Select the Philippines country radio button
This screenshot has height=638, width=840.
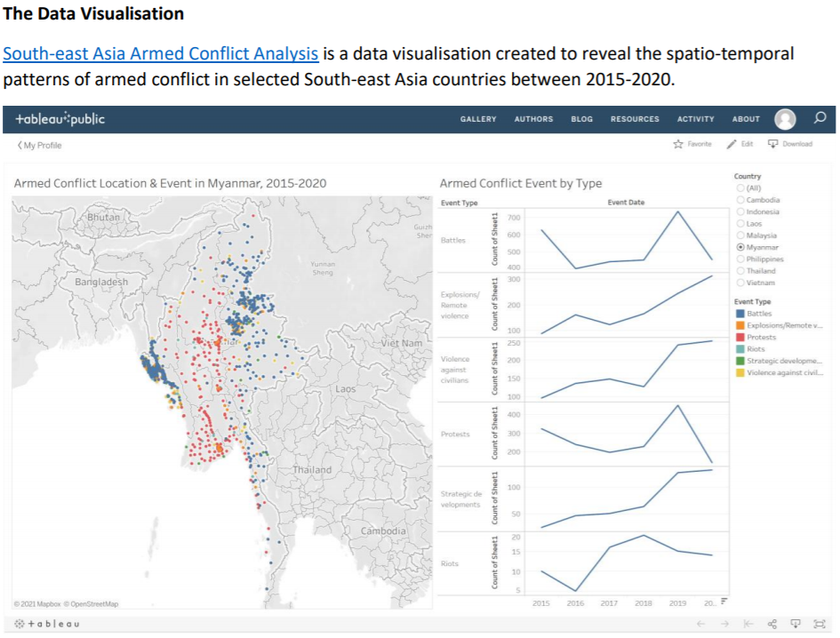click(x=740, y=259)
